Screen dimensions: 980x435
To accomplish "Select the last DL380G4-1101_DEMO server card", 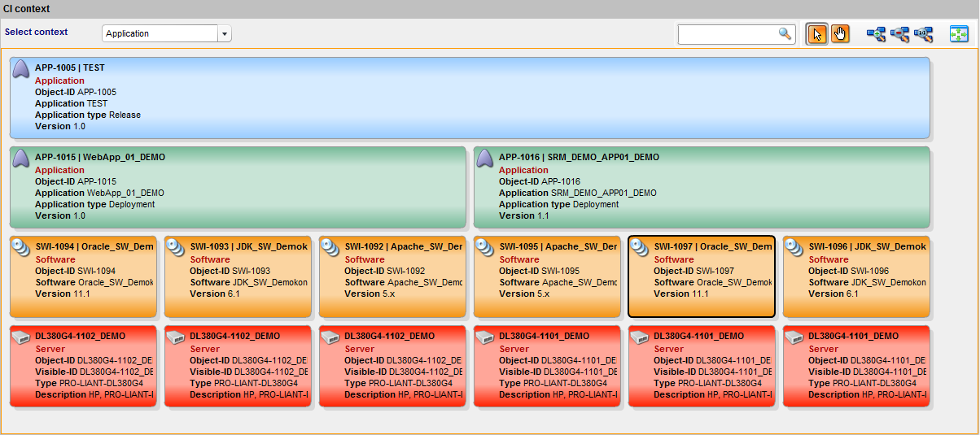I will [x=856, y=366].
